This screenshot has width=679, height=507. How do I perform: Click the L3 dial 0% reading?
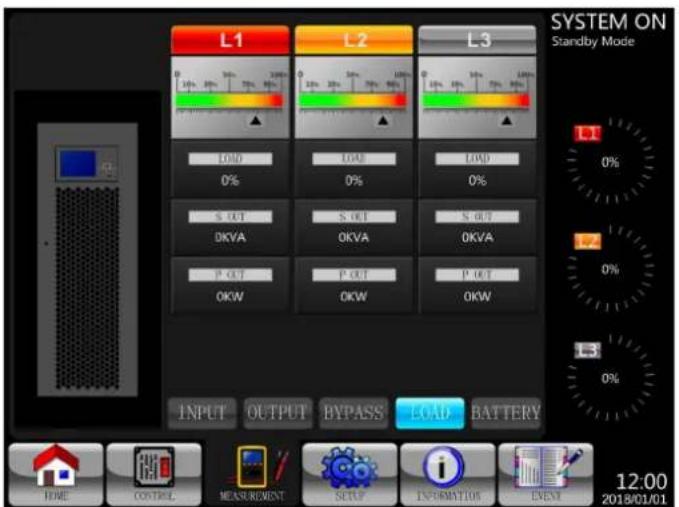[x=610, y=379]
